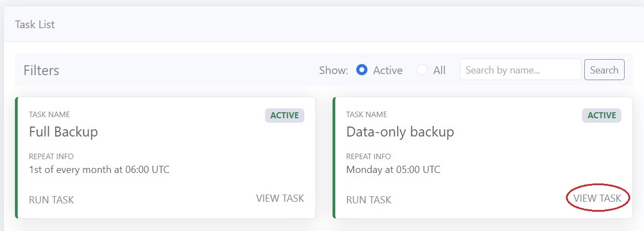Click the Monday at 05:00 UTC schedule
The height and width of the screenshot is (231, 644).
pos(393,170)
